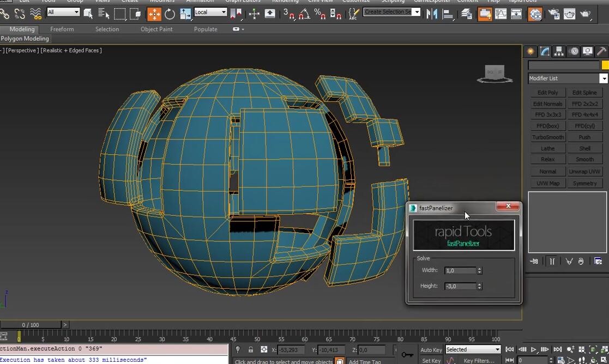Screen dimensions: 609x364
Task: Apply the Edit Poly modifier button
Action: [547, 92]
